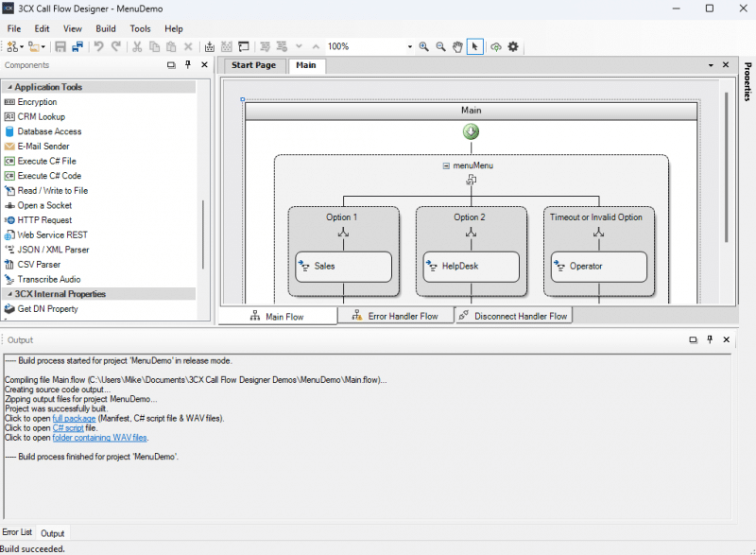Click the Redo arrow icon
The image size is (756, 555).
[x=115, y=46]
